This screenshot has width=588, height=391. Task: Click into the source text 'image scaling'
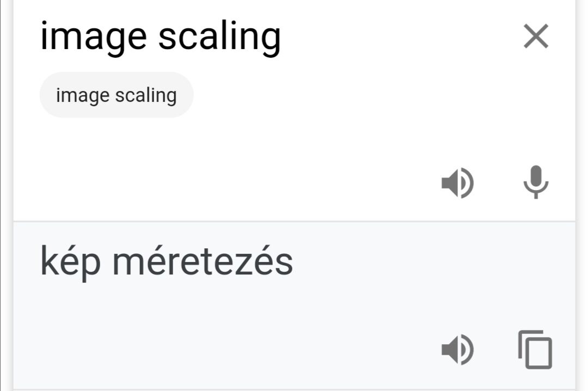tap(161, 37)
